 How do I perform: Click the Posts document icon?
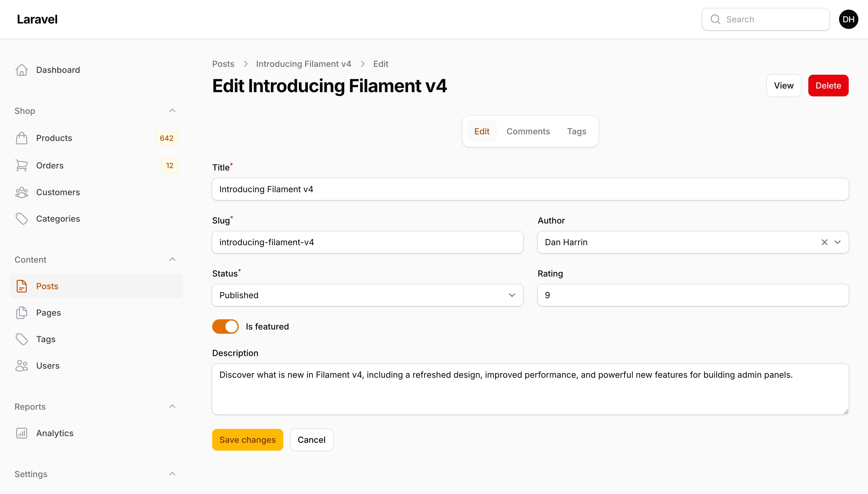[x=22, y=286]
